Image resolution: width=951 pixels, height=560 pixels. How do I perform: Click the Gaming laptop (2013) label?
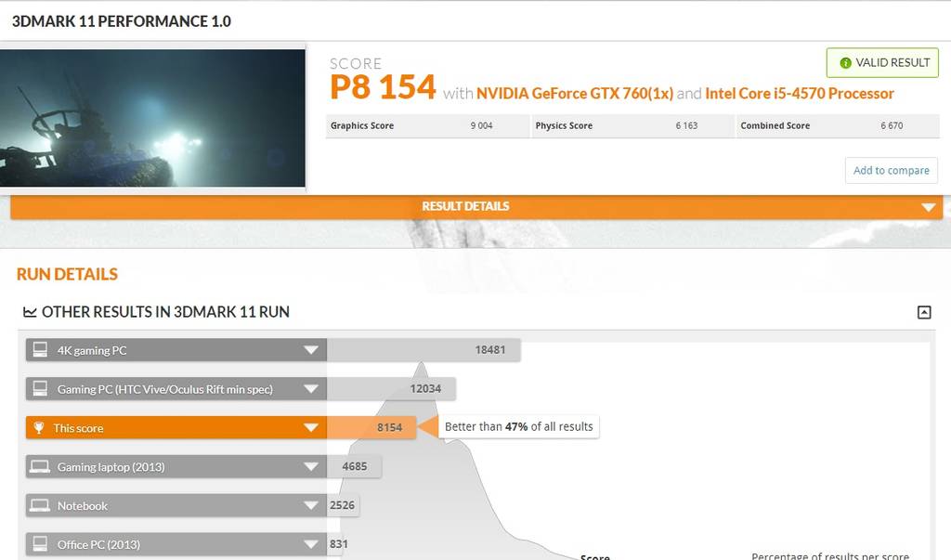111,466
